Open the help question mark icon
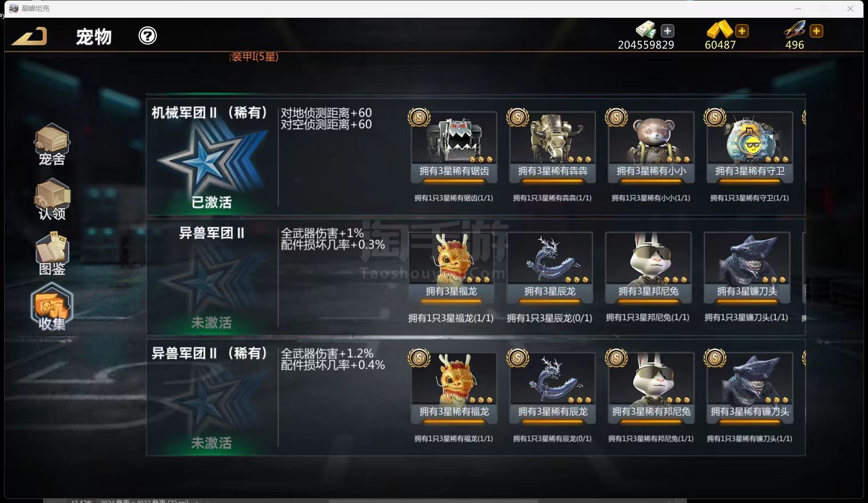 coord(148,36)
